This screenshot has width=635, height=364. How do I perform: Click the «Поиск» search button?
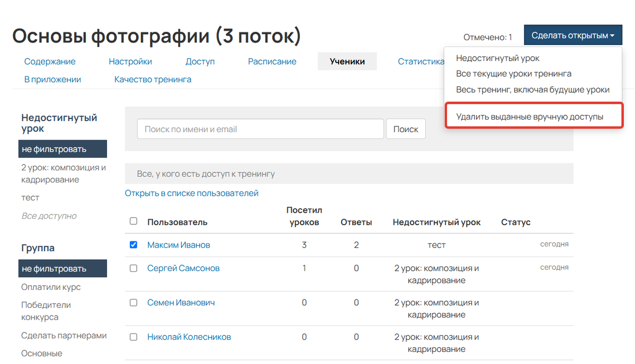(406, 129)
